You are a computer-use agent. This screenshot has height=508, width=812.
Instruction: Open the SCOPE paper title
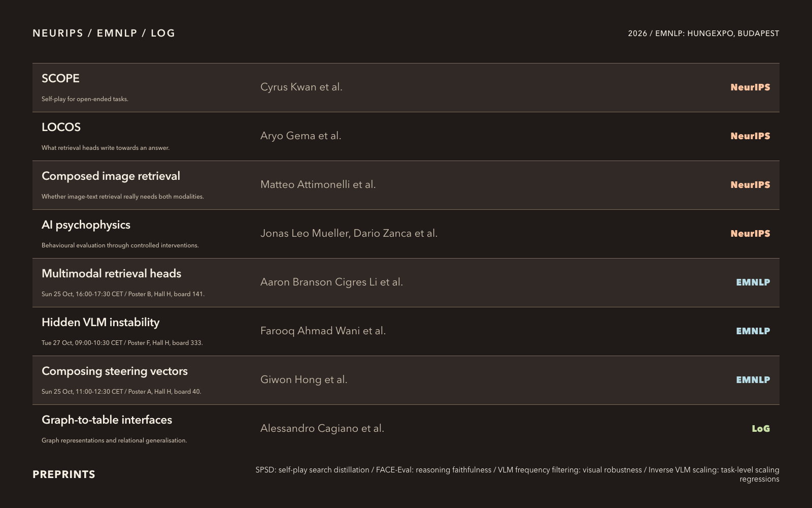(60, 78)
